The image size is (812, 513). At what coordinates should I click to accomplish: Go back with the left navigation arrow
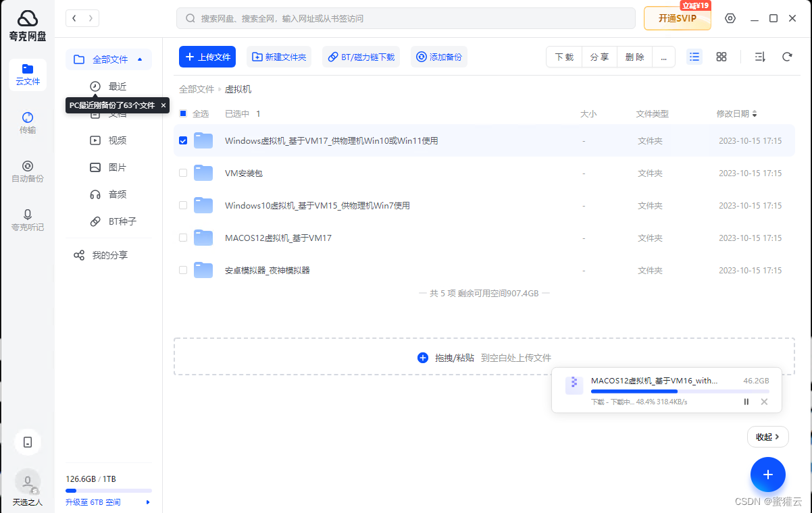click(x=74, y=18)
